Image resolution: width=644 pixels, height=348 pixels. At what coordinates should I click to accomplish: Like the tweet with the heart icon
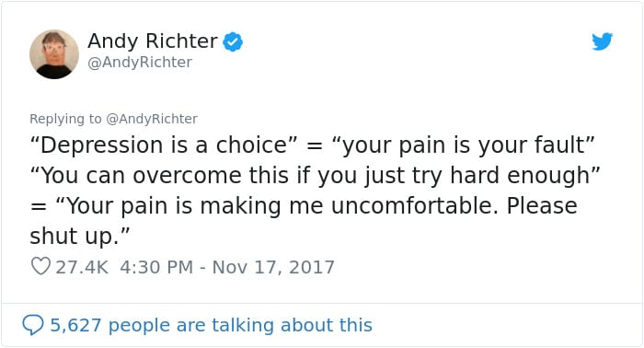coord(40,266)
